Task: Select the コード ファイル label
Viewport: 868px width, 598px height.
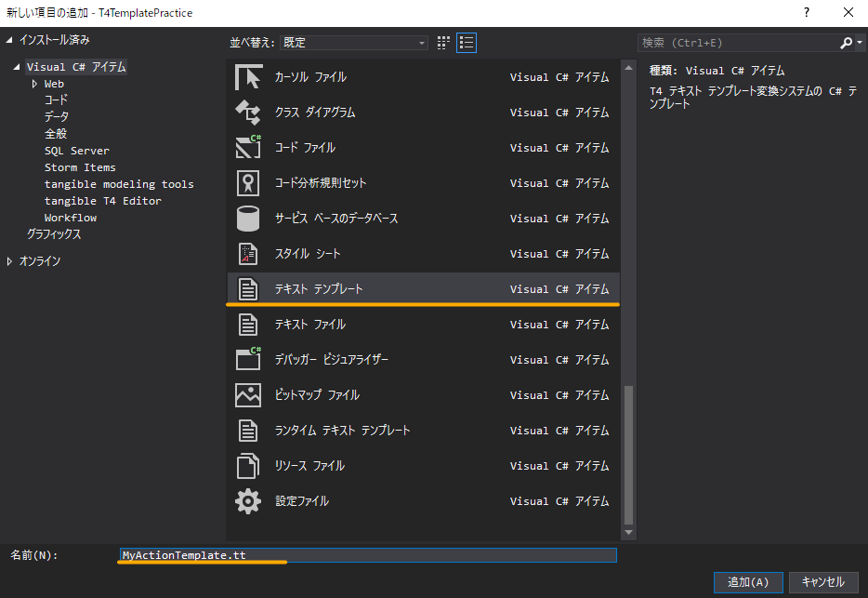Action: click(x=305, y=148)
